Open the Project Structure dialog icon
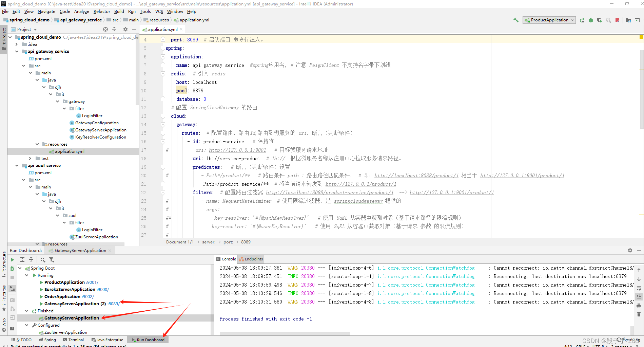 [628, 20]
